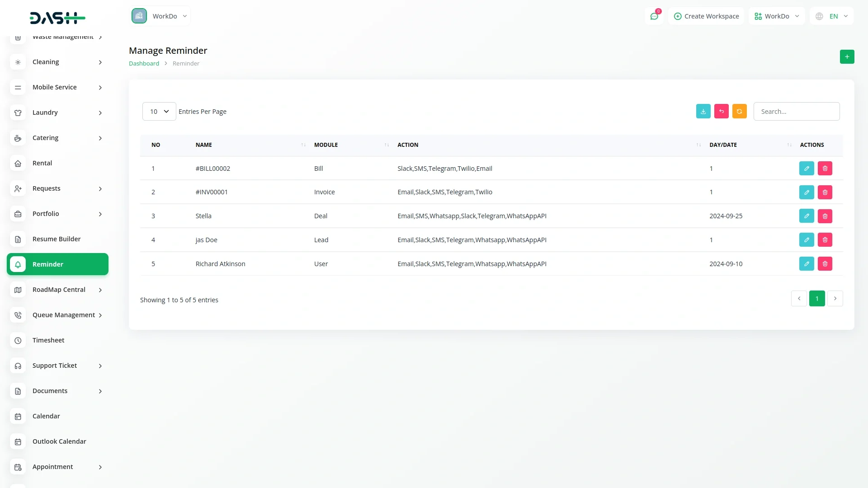Click the teal download export icon

click(703, 112)
